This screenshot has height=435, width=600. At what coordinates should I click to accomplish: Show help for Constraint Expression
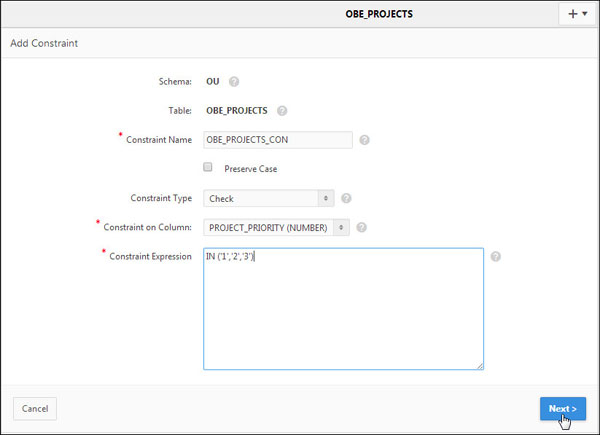(496, 256)
